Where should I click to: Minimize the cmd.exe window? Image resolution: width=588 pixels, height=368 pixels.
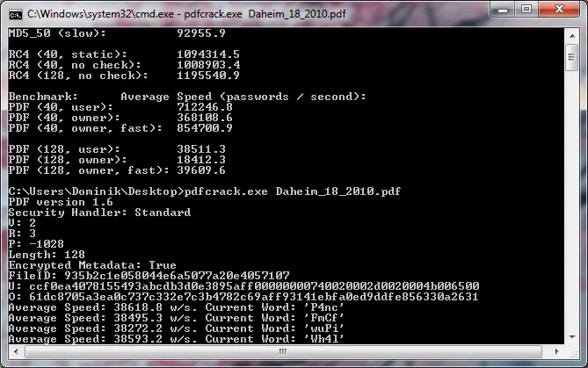pyautogui.click(x=503, y=10)
